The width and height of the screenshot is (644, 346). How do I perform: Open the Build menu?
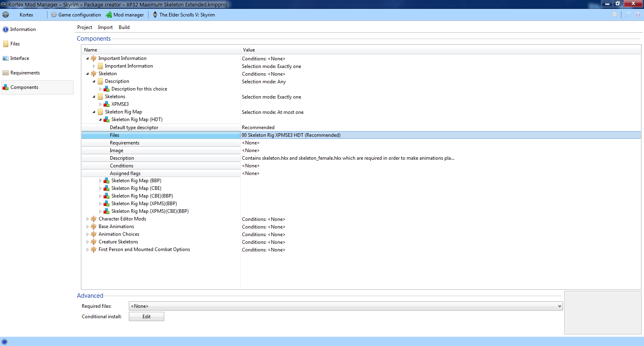click(x=124, y=27)
